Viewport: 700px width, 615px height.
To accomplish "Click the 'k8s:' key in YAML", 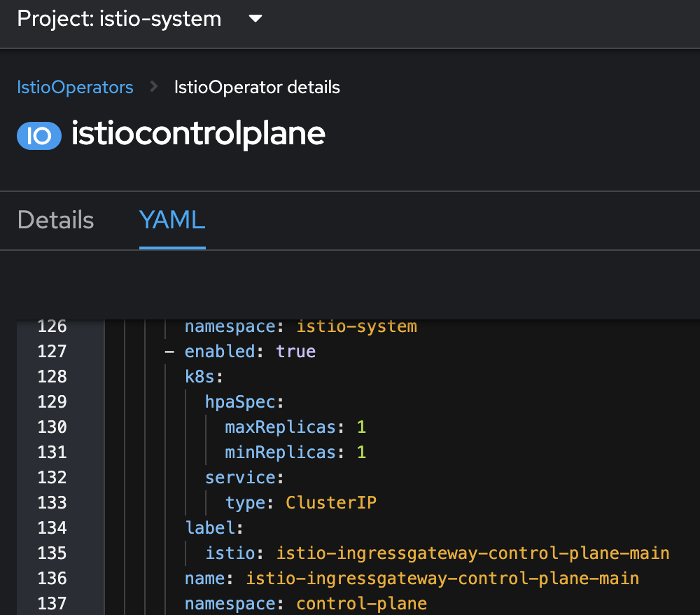I will (x=204, y=377).
